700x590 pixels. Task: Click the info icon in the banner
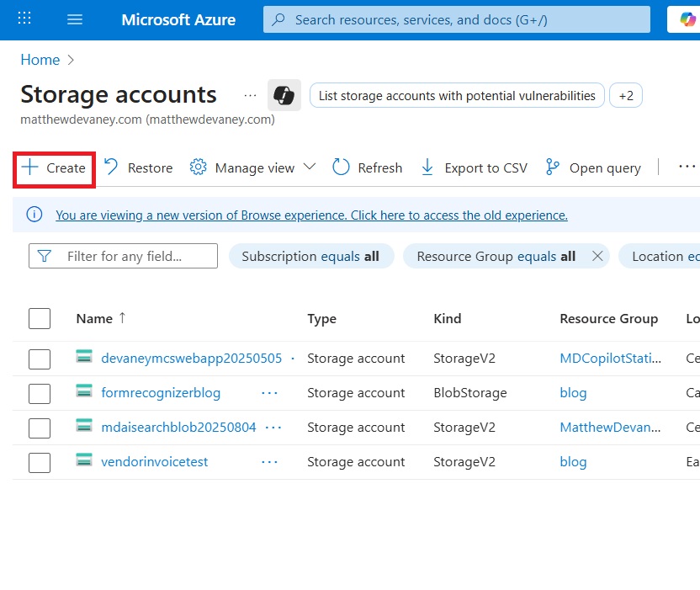coord(34,215)
